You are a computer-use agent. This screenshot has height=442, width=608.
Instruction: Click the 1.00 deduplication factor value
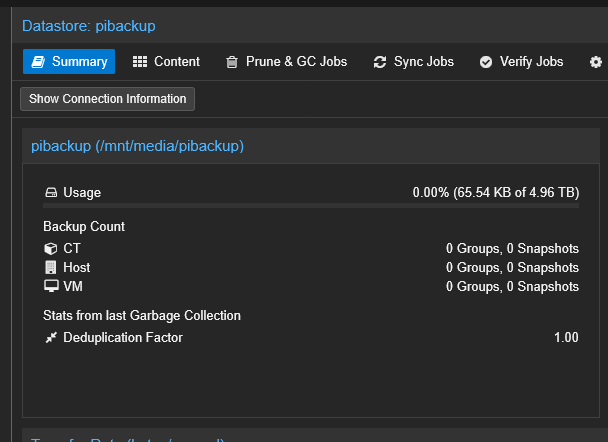pos(566,338)
